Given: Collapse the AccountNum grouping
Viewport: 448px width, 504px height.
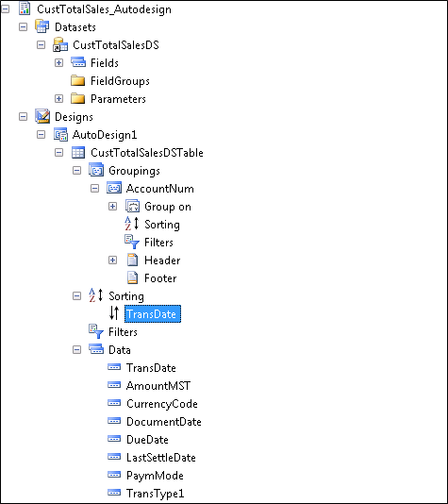Looking at the screenshot, I should pos(94,189).
